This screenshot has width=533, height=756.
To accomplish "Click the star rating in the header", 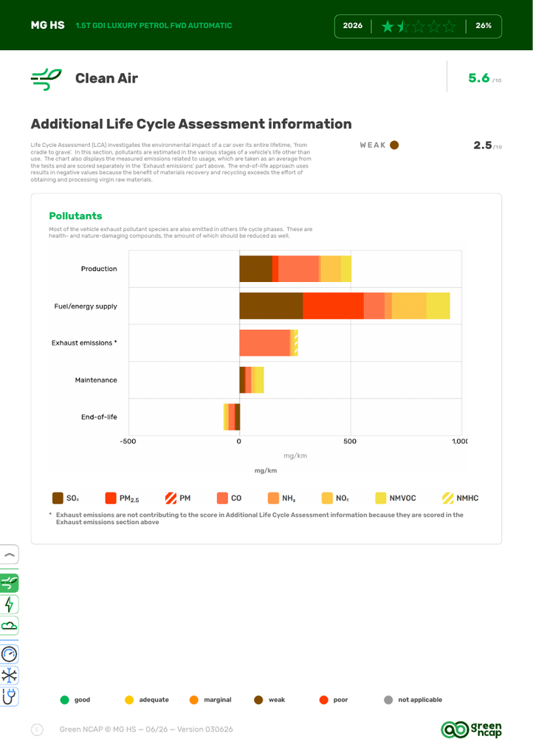I will point(419,26).
